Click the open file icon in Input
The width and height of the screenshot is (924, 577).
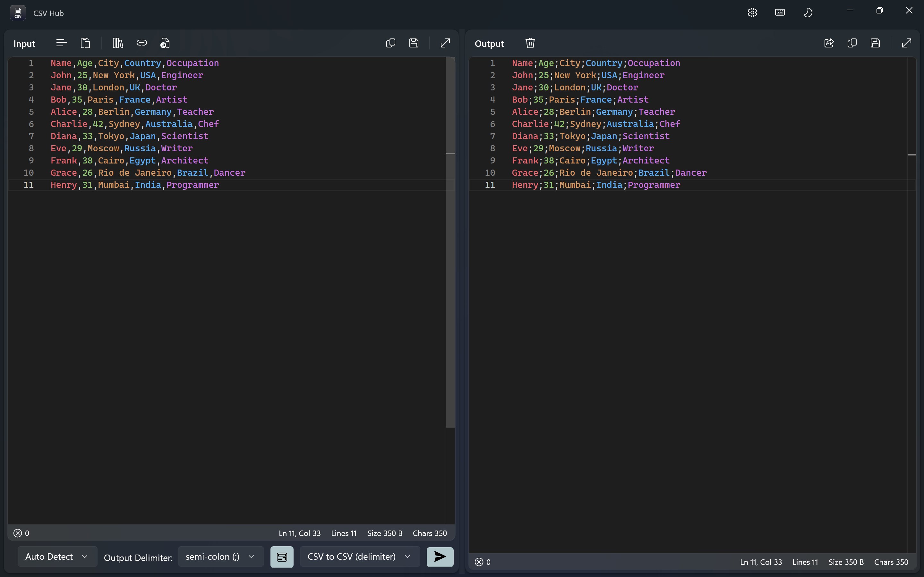165,43
